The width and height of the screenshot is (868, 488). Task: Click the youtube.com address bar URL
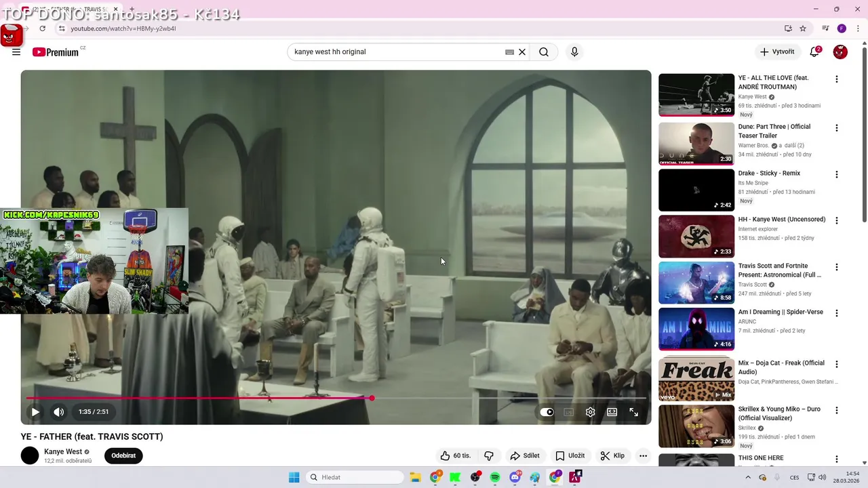tap(123, 28)
